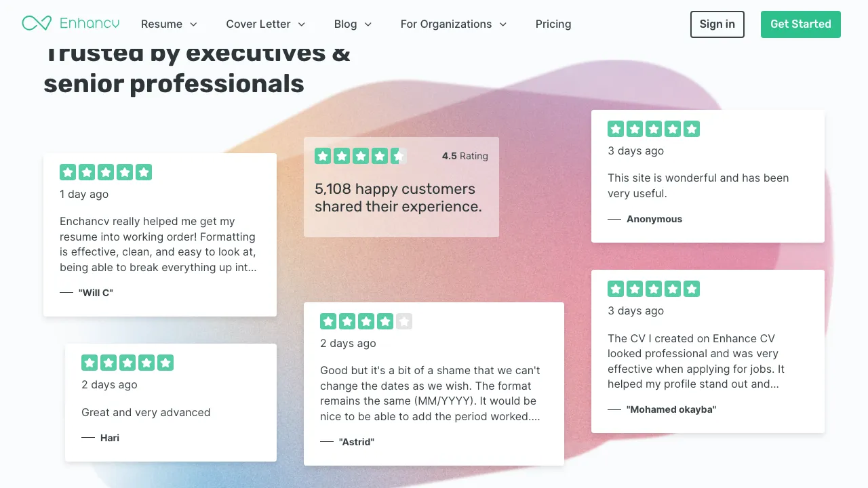Screen dimensions: 868x488
Task: Click the Sign in button
Action: click(x=717, y=24)
